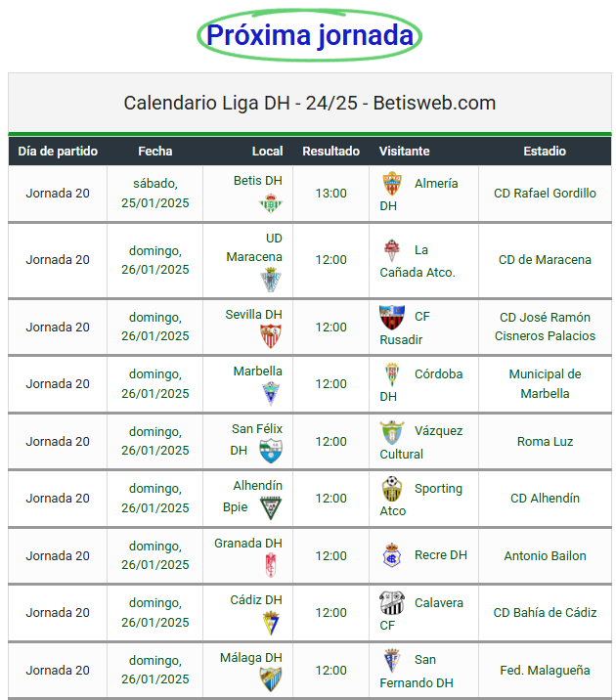This screenshot has height=700, width=616.
Task: Click the Betis DH team crest
Action: [271, 203]
